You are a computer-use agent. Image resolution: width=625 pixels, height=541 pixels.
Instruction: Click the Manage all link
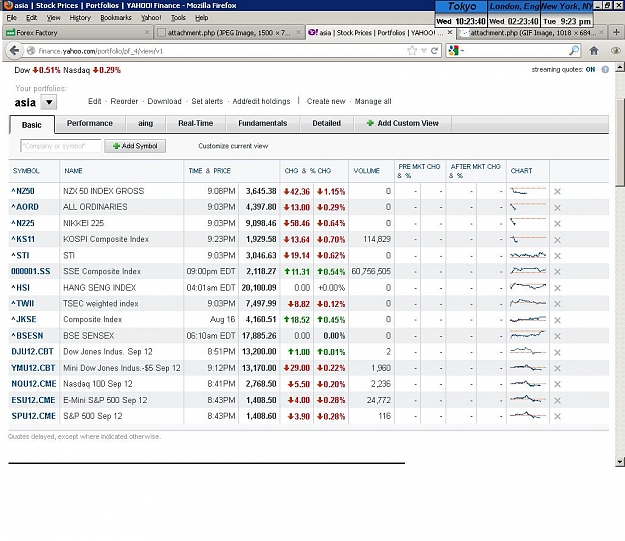tap(373, 101)
